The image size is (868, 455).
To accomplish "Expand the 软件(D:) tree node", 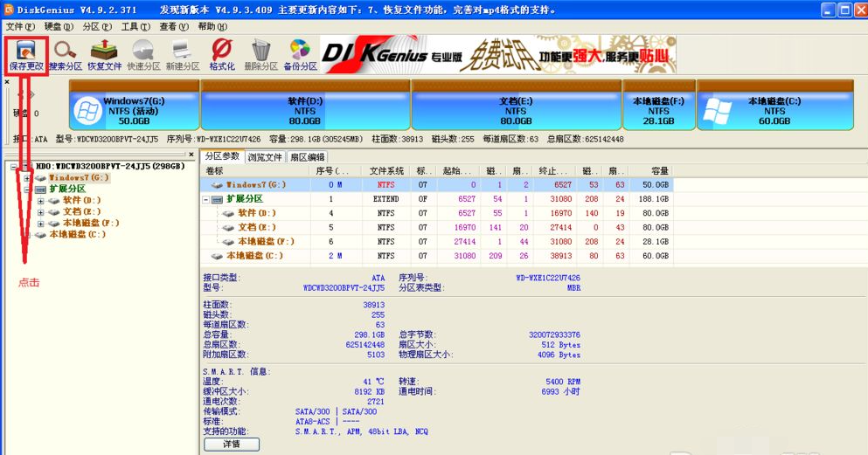I will click(40, 201).
